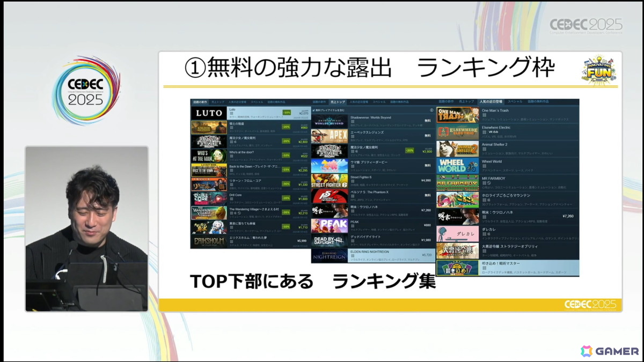The height and width of the screenshot is (362, 644).
Task: Open the Elden Ring Nightreign thumbnail
Action: 330,256
